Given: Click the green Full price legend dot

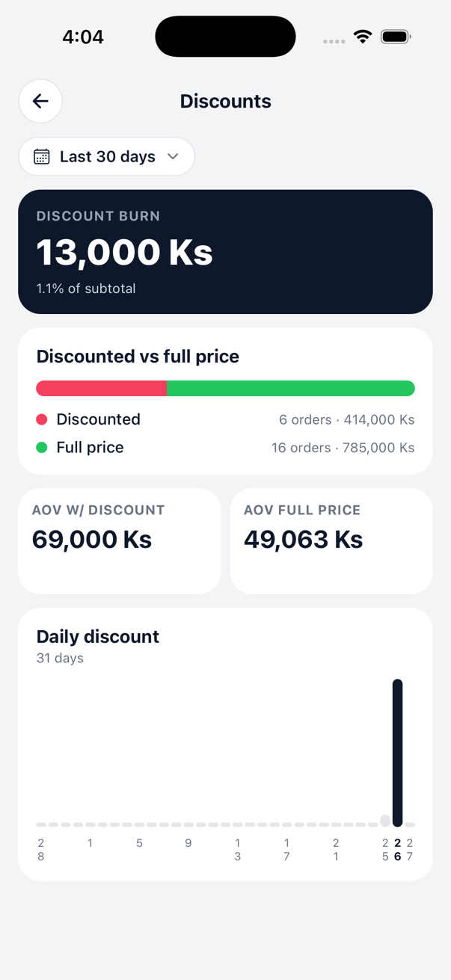Looking at the screenshot, I should (x=43, y=447).
